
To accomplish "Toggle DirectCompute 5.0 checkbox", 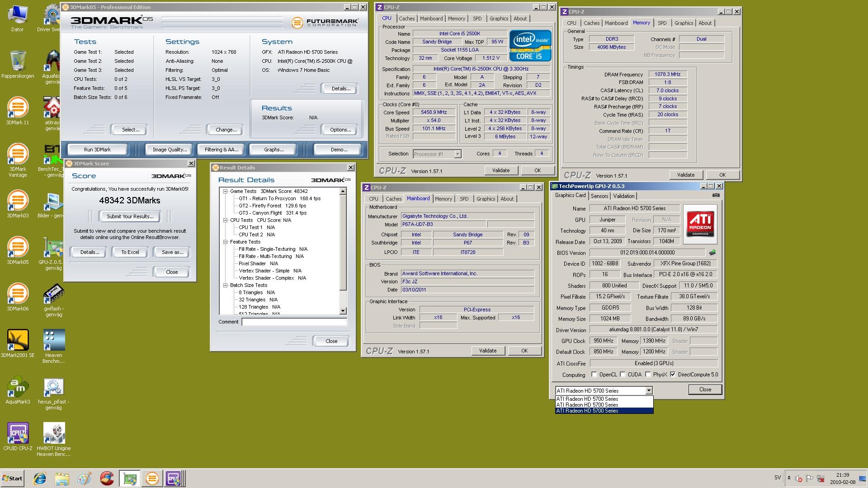I will coord(673,375).
